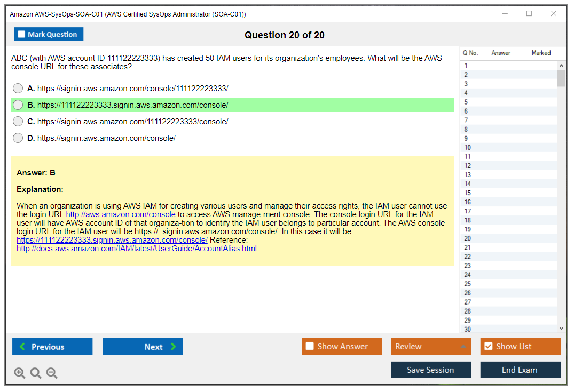Open the Review dropdown
The image size is (574, 392).
[431, 347]
